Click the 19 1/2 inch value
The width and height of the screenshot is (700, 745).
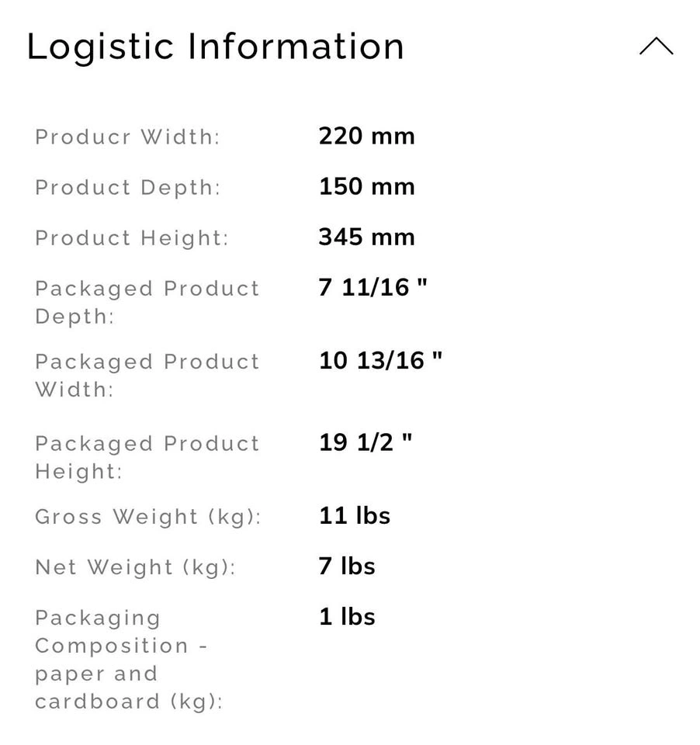[x=365, y=443]
